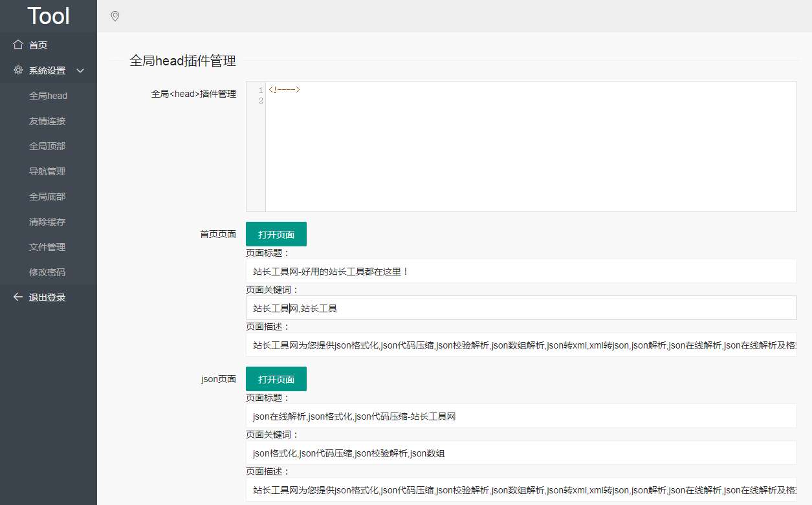
Task: Open 导航管理 settings
Action: coord(49,171)
